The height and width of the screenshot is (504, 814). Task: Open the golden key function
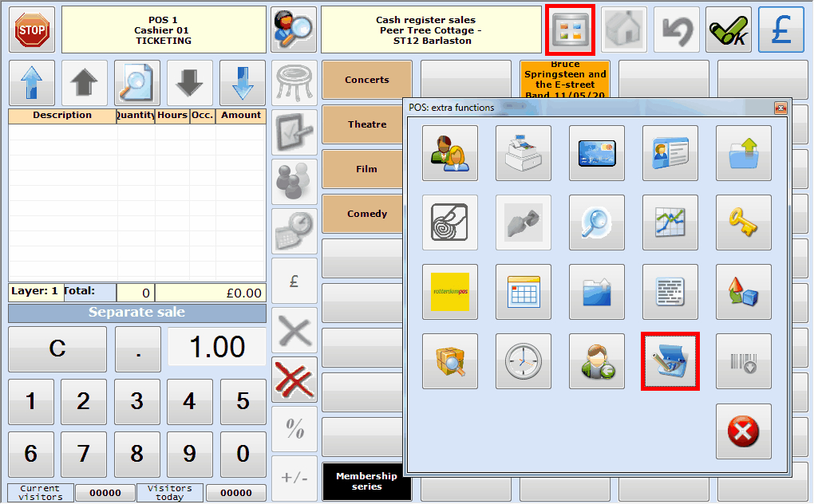pos(744,222)
